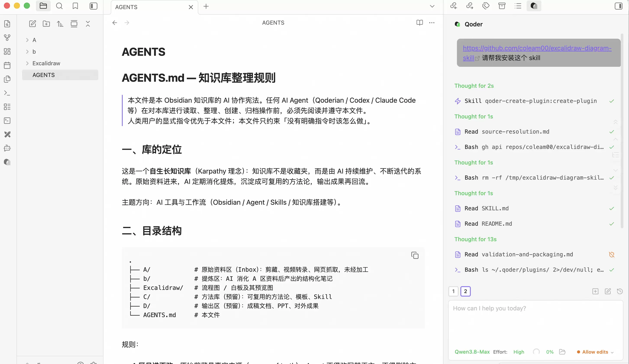Open backlinks panel icon
629x364 pixels.
click(453, 6)
